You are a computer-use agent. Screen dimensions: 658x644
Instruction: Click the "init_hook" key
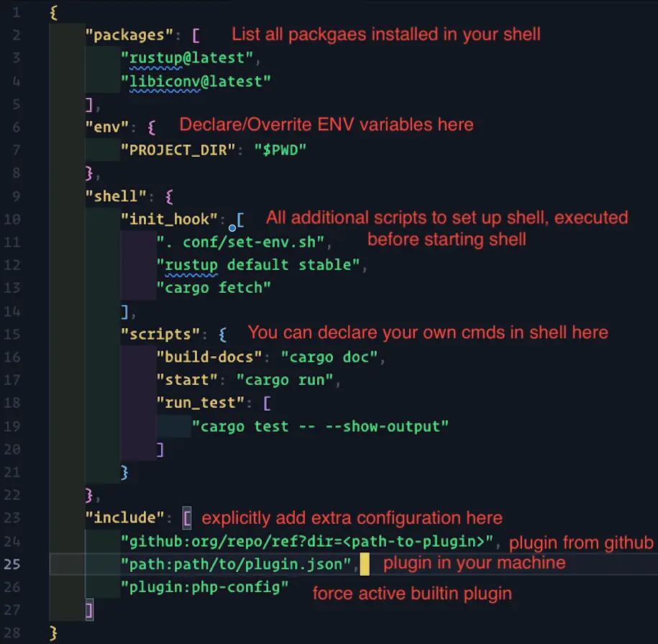(x=169, y=219)
